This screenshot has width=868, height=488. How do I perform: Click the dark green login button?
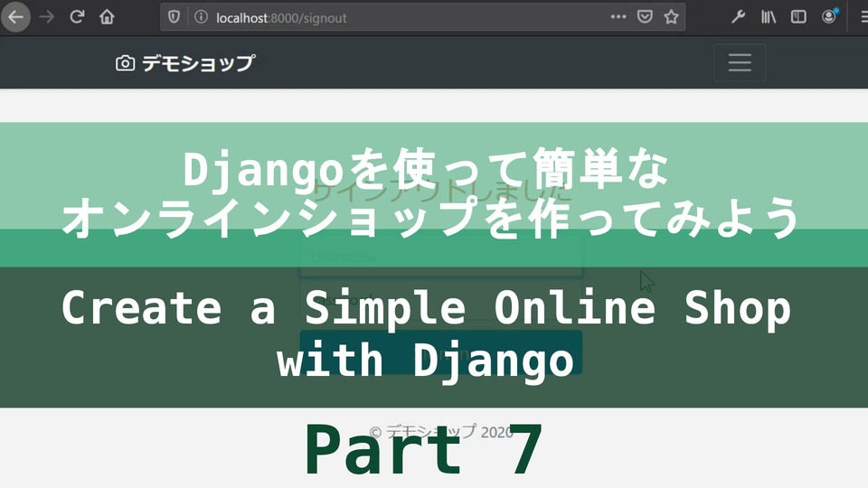440,352
